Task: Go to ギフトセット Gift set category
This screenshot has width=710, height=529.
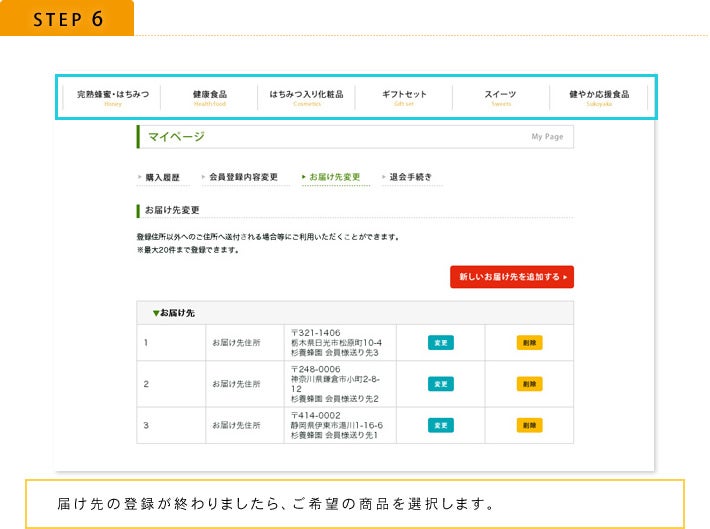Action: pos(404,97)
